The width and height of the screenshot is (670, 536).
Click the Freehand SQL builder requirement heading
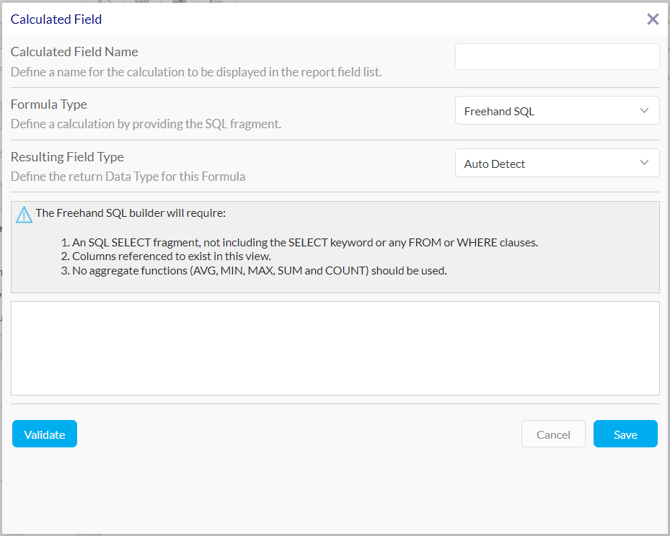tap(131, 213)
